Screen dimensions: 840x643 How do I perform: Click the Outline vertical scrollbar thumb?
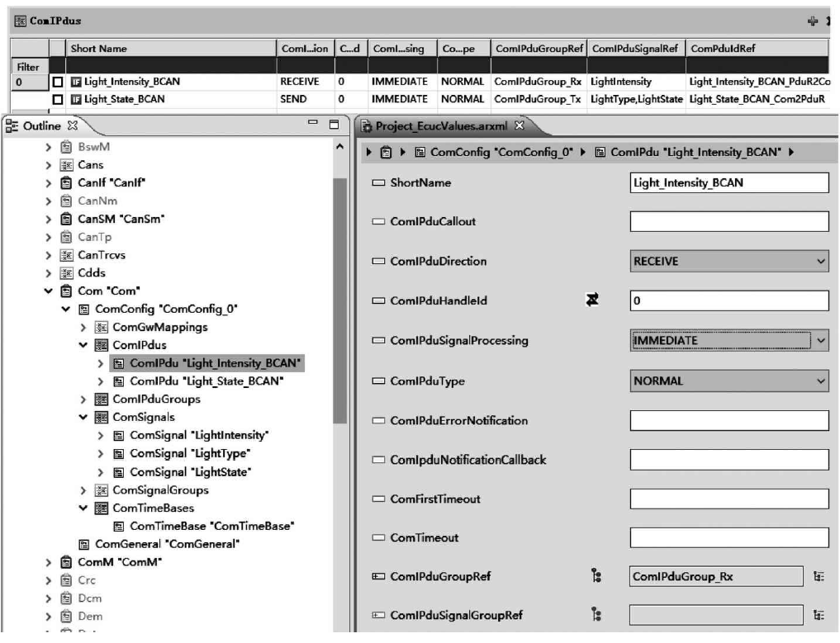339,301
